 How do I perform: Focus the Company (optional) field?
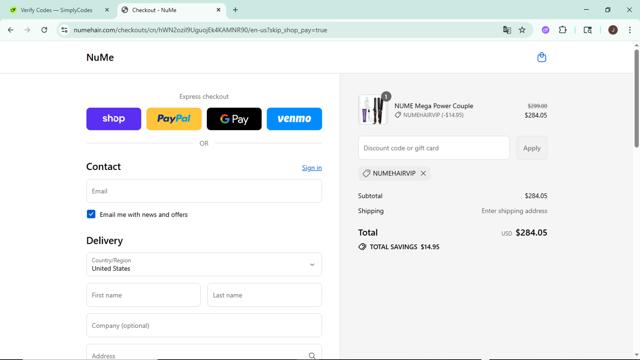click(x=204, y=326)
